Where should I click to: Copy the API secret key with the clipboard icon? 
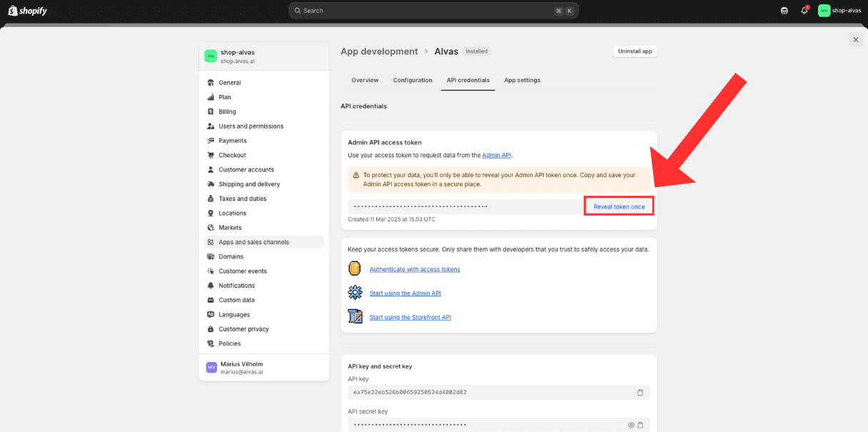coord(640,425)
